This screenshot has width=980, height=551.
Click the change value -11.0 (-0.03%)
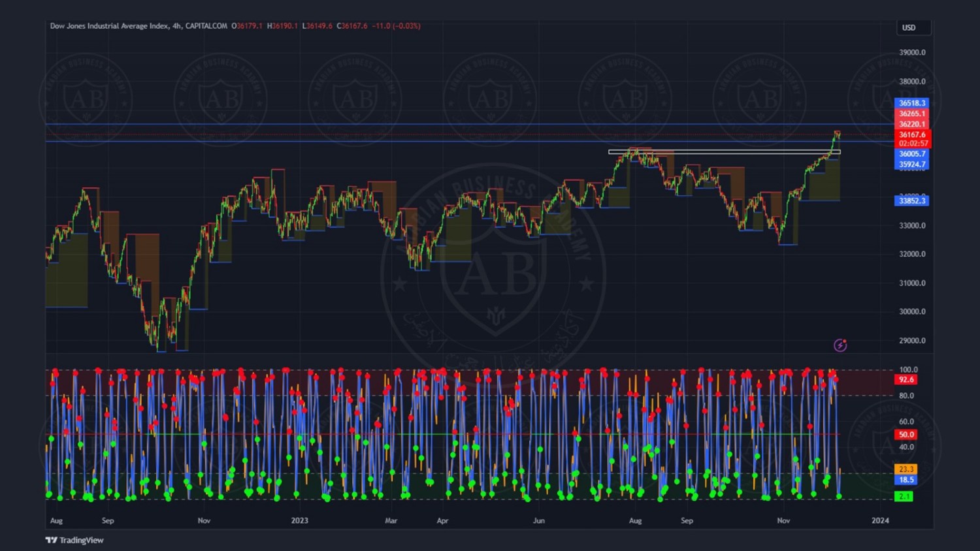[397, 26]
